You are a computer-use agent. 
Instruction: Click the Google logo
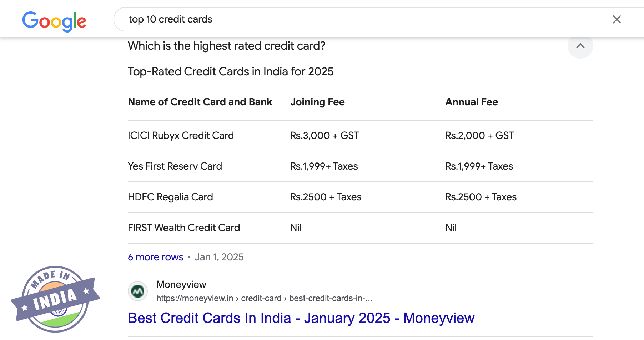[54, 21]
